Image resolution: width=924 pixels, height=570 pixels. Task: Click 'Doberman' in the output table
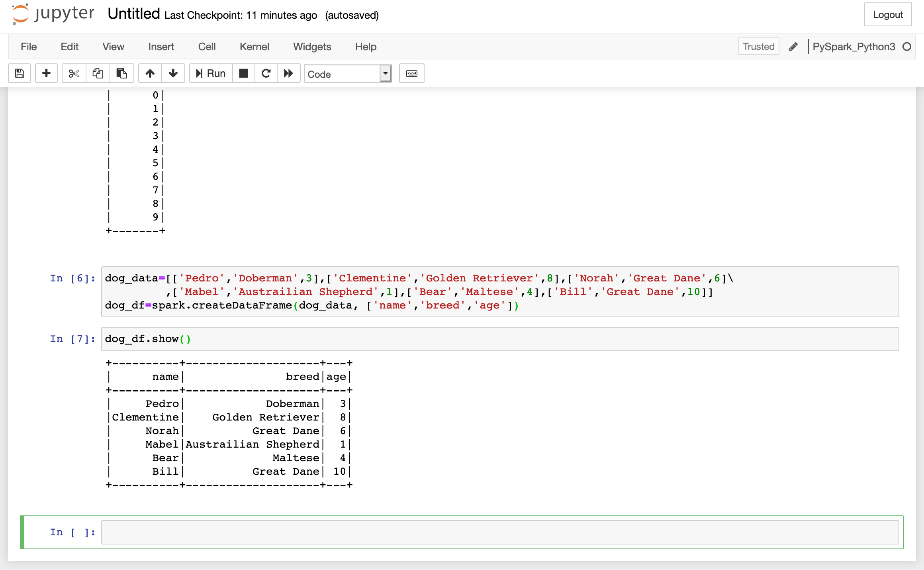(293, 404)
